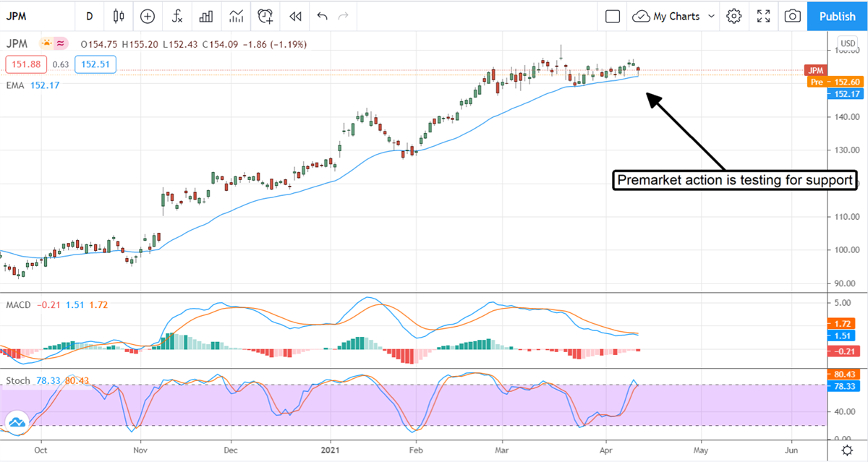The height and width of the screenshot is (462, 868).
Task: Toggle the layout select square
Action: 613,16
